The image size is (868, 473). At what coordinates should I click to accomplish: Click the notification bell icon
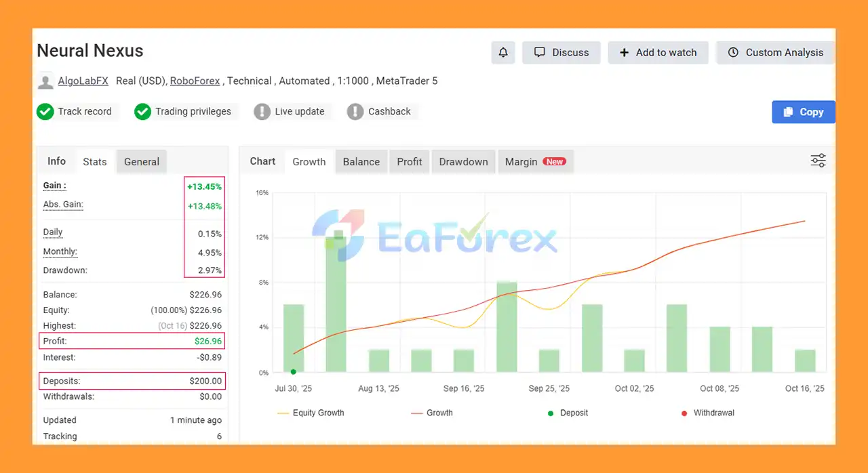coord(503,53)
